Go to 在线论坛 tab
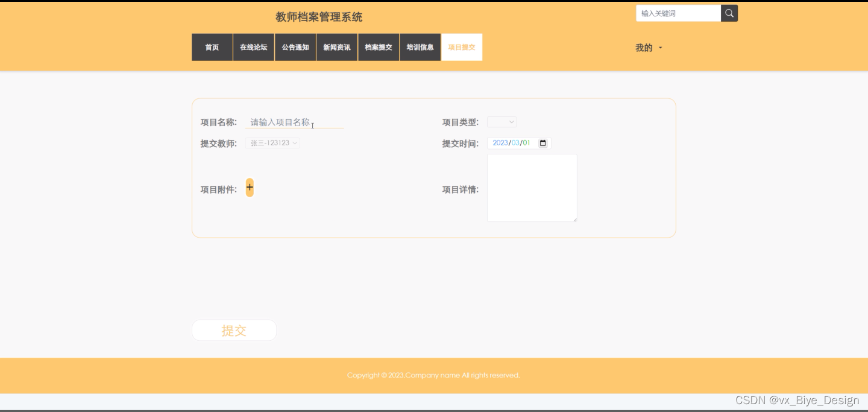Image resolution: width=868 pixels, height=412 pixels. pyautogui.click(x=254, y=47)
